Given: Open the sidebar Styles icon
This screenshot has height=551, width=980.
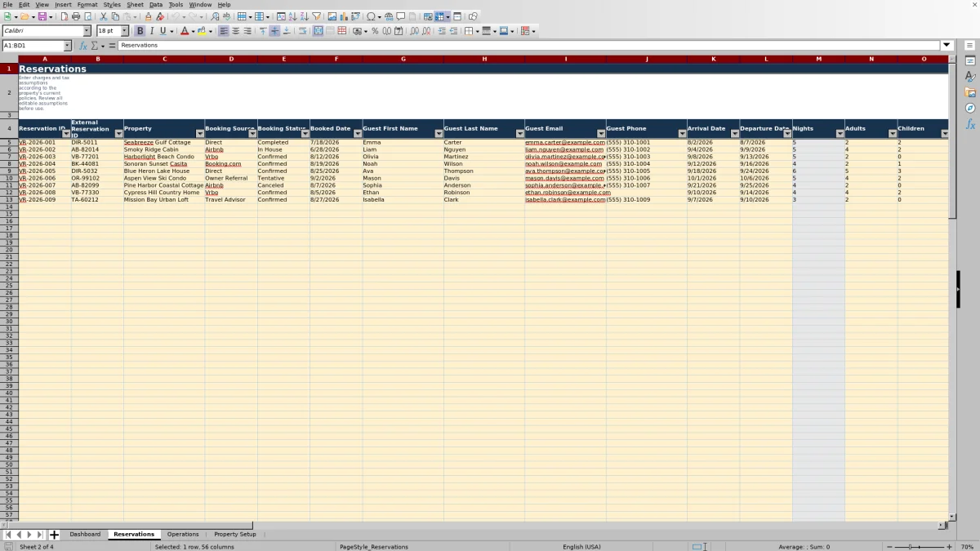Looking at the screenshot, I should click(970, 77).
